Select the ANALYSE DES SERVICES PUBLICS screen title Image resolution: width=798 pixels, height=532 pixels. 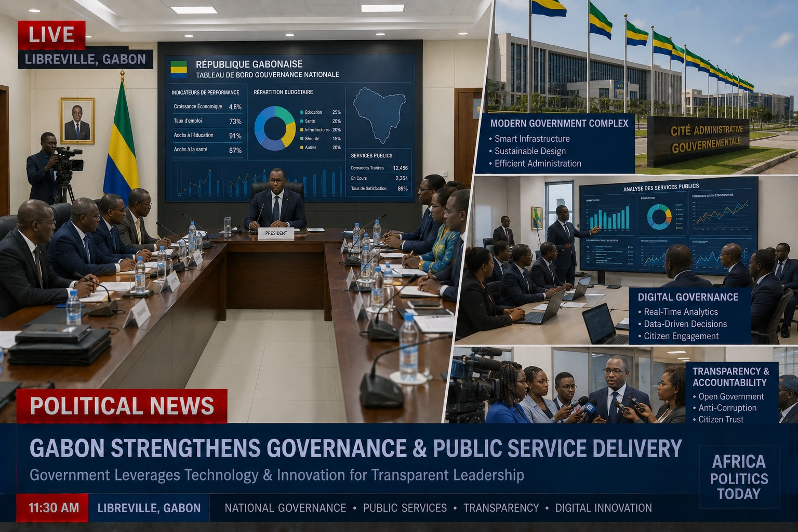pyautogui.click(x=661, y=188)
